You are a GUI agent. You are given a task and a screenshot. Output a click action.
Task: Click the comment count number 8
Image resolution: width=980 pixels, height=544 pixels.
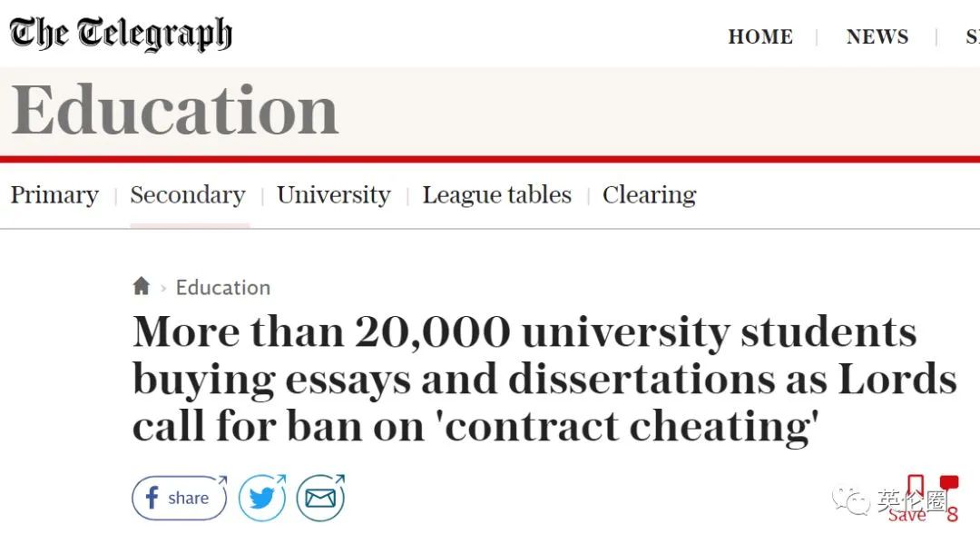tap(952, 514)
